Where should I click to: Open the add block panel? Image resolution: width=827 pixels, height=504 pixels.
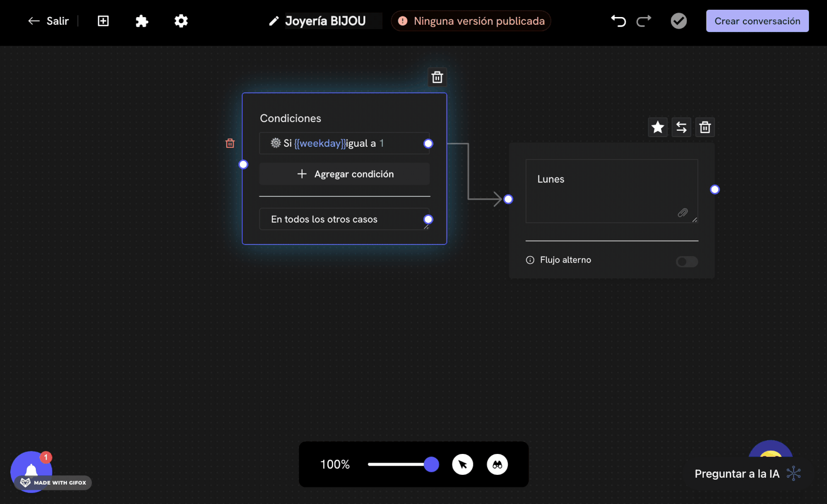click(x=103, y=21)
